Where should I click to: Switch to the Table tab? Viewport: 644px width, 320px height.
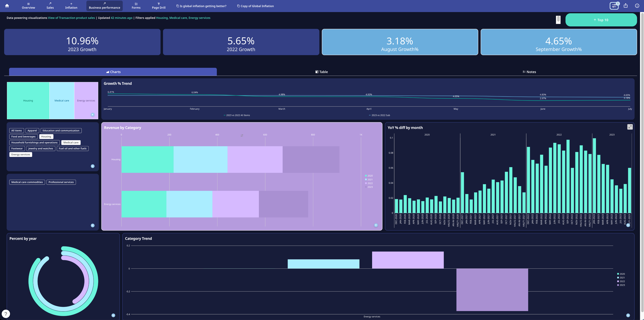(x=322, y=72)
